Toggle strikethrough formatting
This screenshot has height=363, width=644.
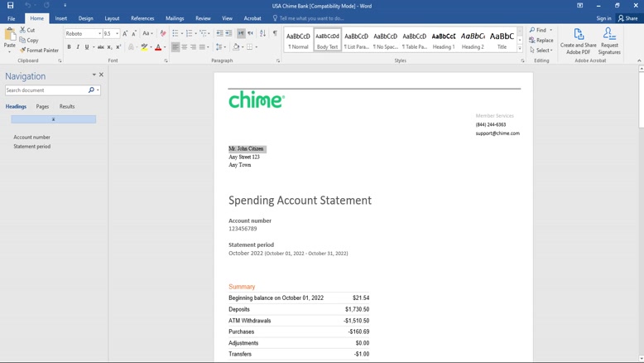(x=101, y=47)
